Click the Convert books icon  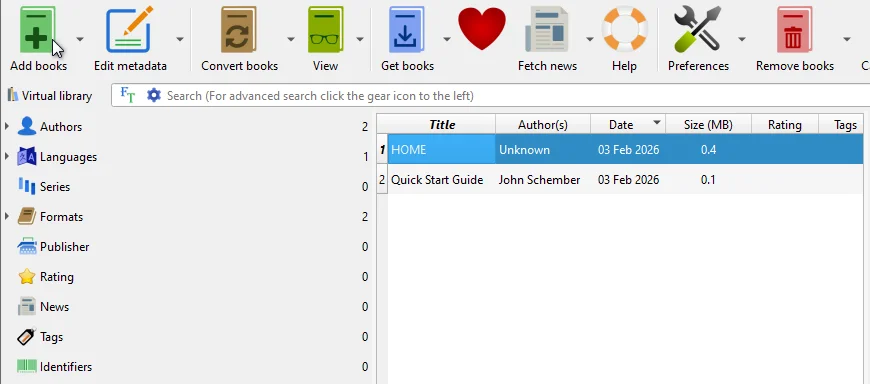coord(239,29)
